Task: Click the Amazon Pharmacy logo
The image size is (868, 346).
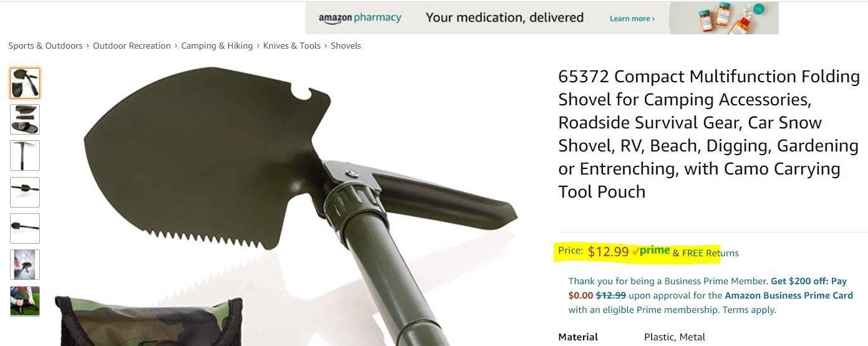Action: point(360,18)
